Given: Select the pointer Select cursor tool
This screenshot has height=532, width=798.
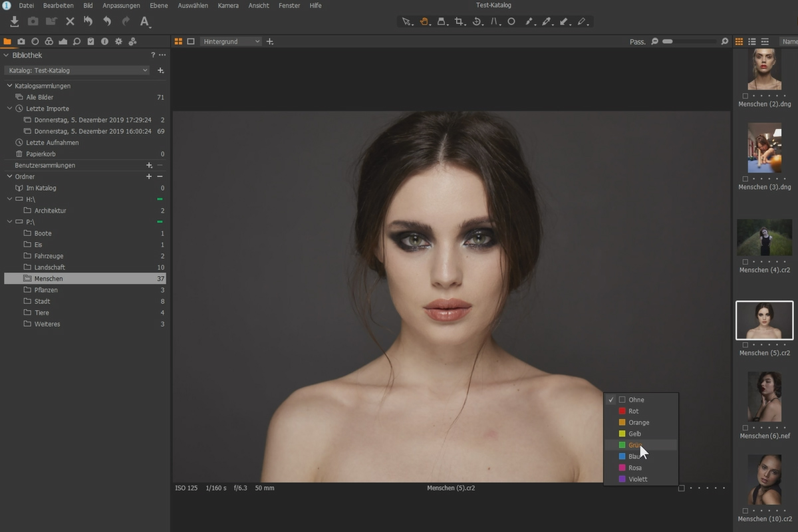Looking at the screenshot, I should [406, 21].
